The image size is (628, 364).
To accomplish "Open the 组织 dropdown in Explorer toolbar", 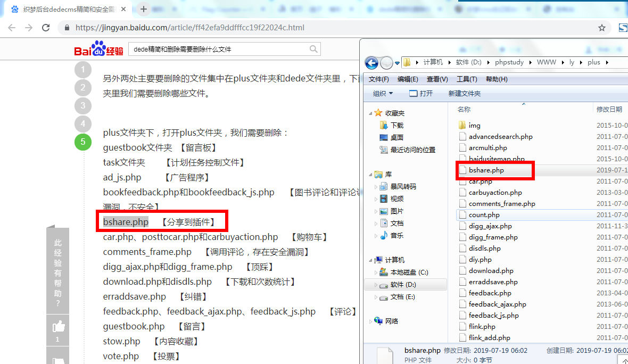I will [x=383, y=93].
